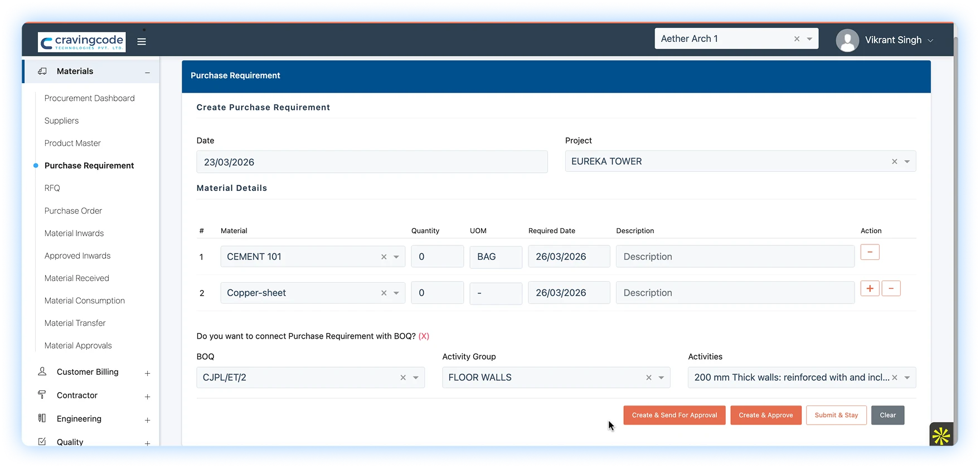Click the Clear button
Screen dimensions: 980x468
pyautogui.click(x=887, y=415)
